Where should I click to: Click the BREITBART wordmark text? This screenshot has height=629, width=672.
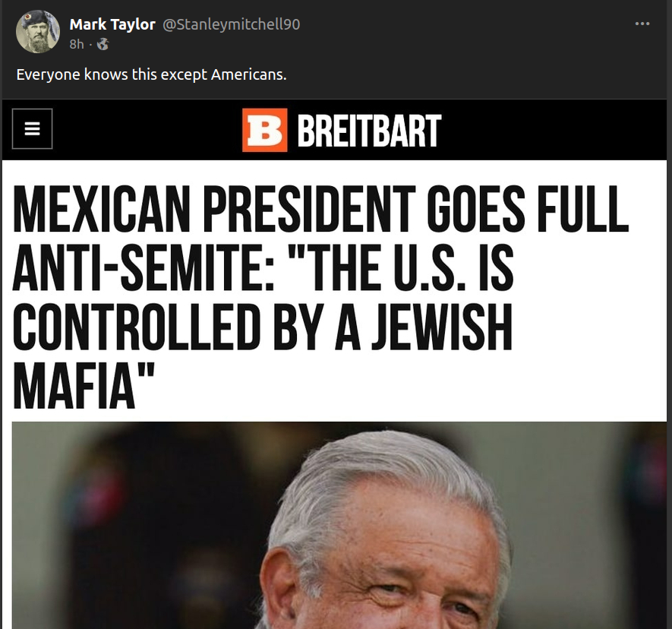click(x=369, y=131)
